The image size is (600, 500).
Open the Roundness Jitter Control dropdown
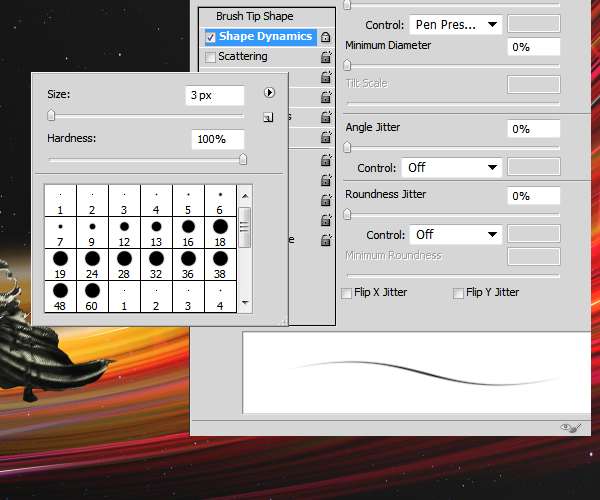point(455,235)
